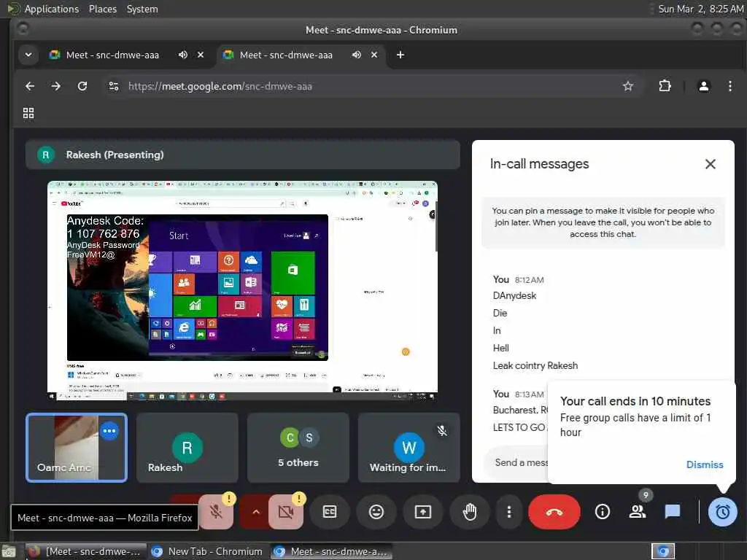
Task: Select the Rakesh participant tile
Action: pos(187,448)
